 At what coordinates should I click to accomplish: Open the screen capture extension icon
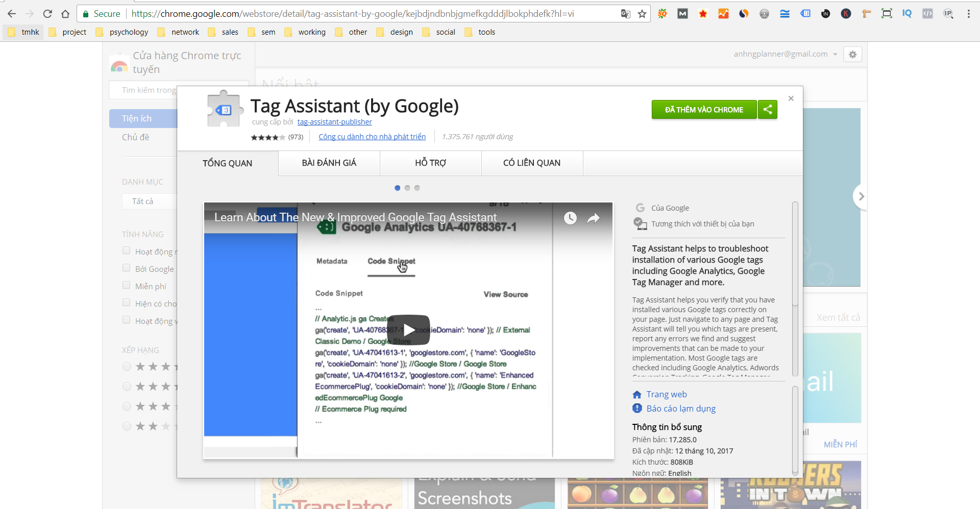coord(887,14)
